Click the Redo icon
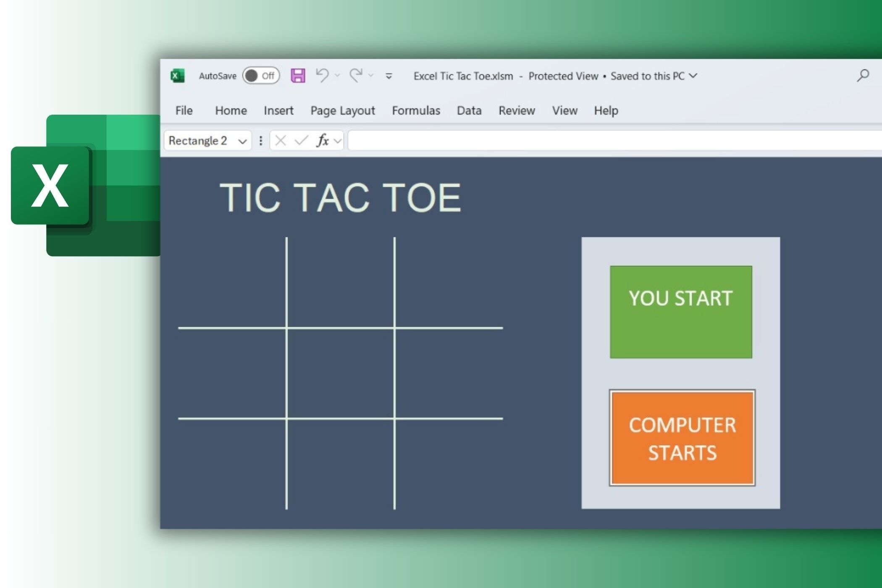Viewport: 882px width, 588px height. [x=356, y=76]
